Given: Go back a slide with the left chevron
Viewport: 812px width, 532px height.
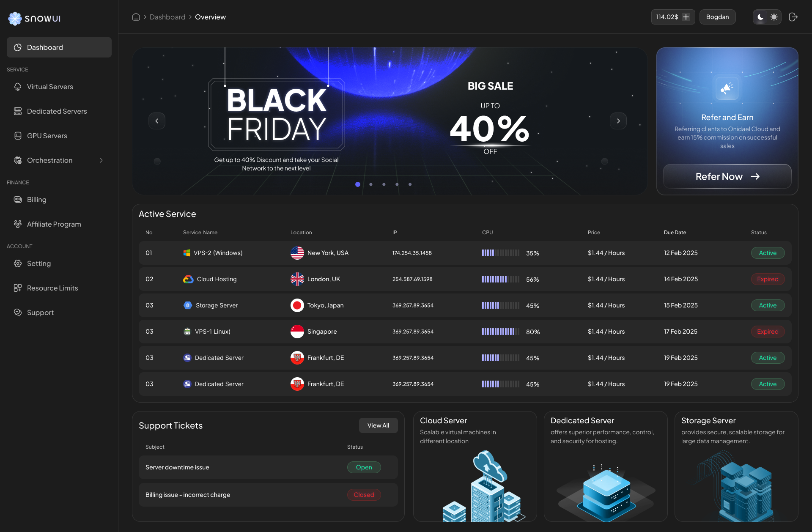Looking at the screenshot, I should [x=157, y=121].
